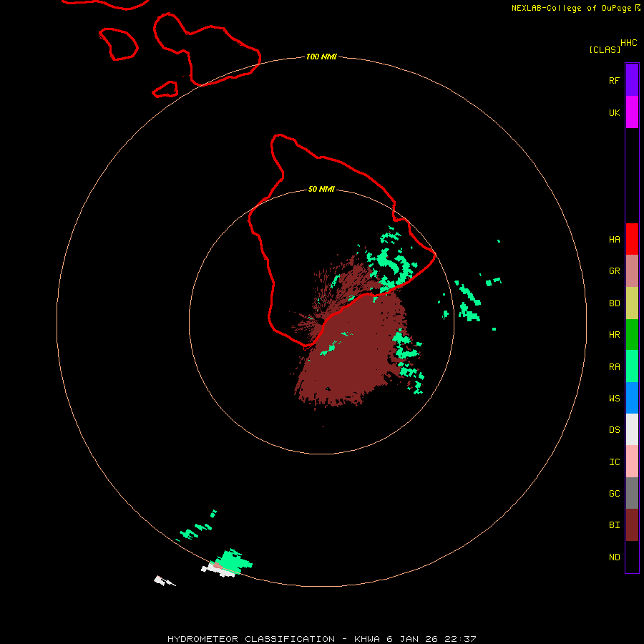The height and width of the screenshot is (644, 644).
Task: Click the DS legend label
Action: tap(614, 429)
